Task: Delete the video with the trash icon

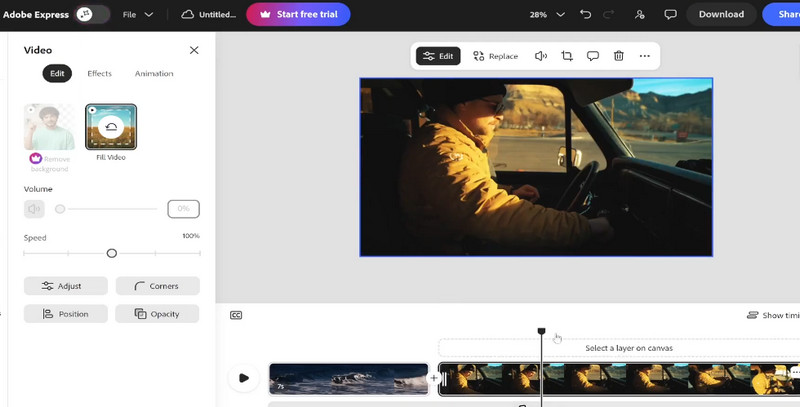Action: [619, 56]
